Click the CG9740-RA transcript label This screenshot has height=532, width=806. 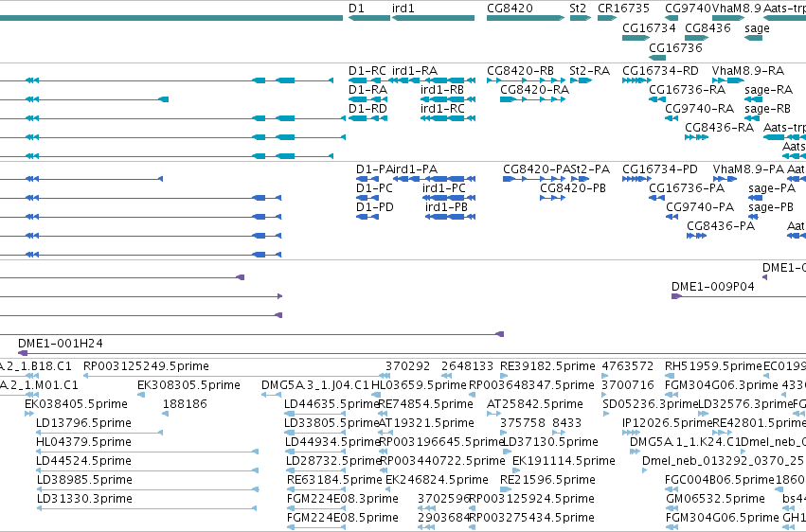[x=699, y=109]
